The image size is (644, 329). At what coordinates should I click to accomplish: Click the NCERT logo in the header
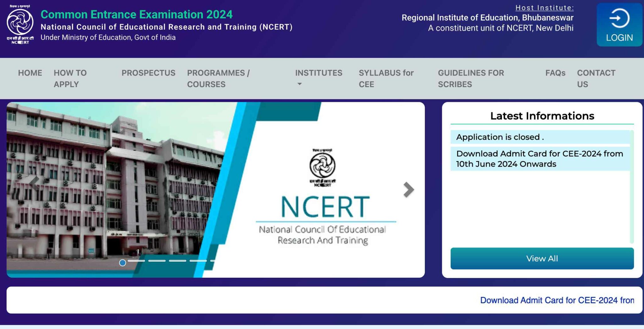point(20,24)
